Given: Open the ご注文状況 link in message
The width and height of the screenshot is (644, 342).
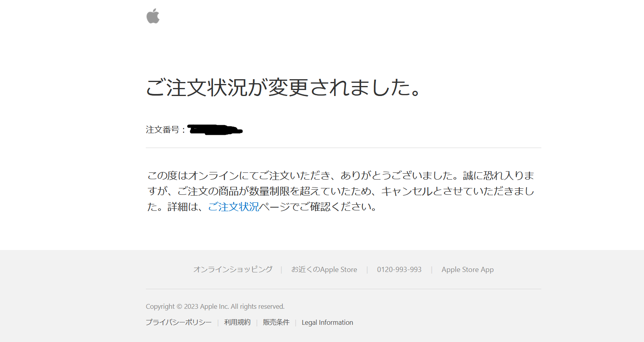Looking at the screenshot, I should coord(233,207).
